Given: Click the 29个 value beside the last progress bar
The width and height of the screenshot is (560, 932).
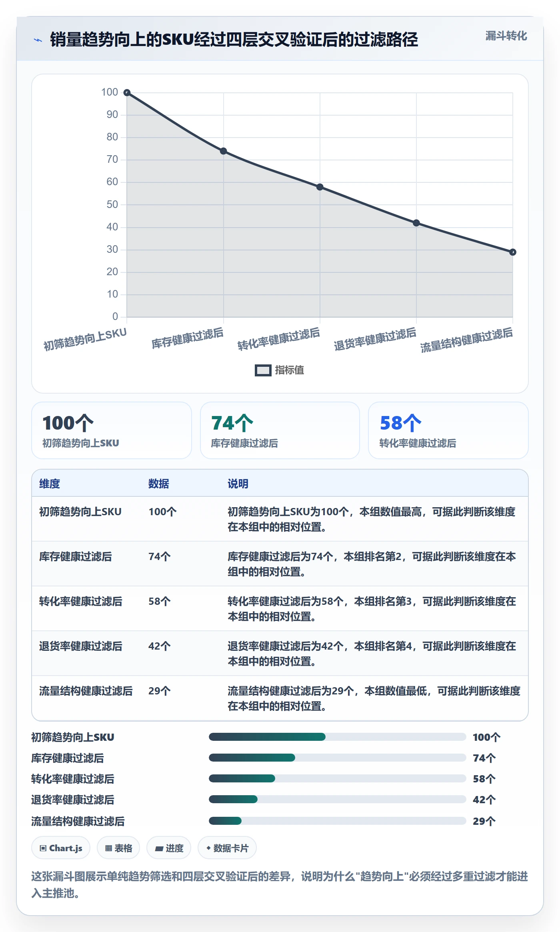Looking at the screenshot, I should tap(484, 821).
